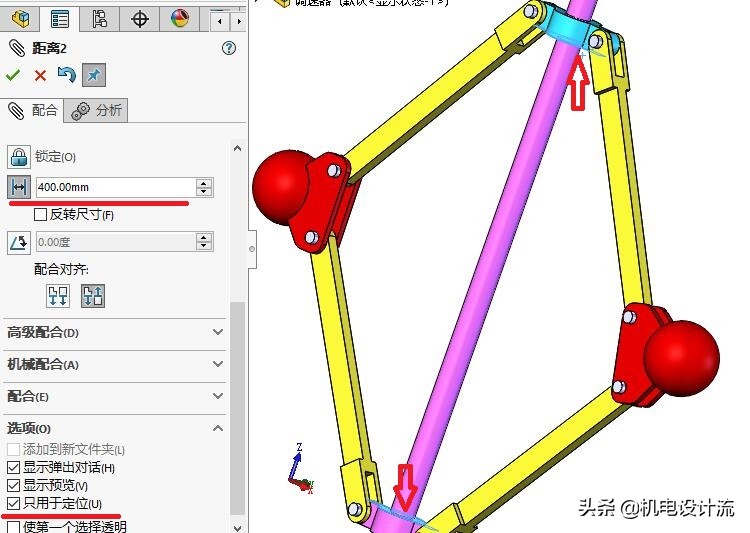The height and width of the screenshot is (533, 750).
Task: Decrease the distance value with down spinner
Action: pyautogui.click(x=204, y=191)
